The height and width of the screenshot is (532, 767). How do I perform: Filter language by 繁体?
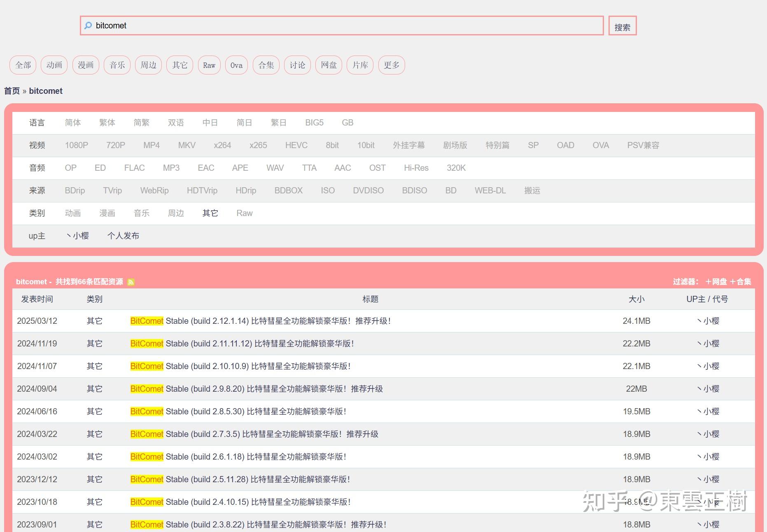pos(107,123)
